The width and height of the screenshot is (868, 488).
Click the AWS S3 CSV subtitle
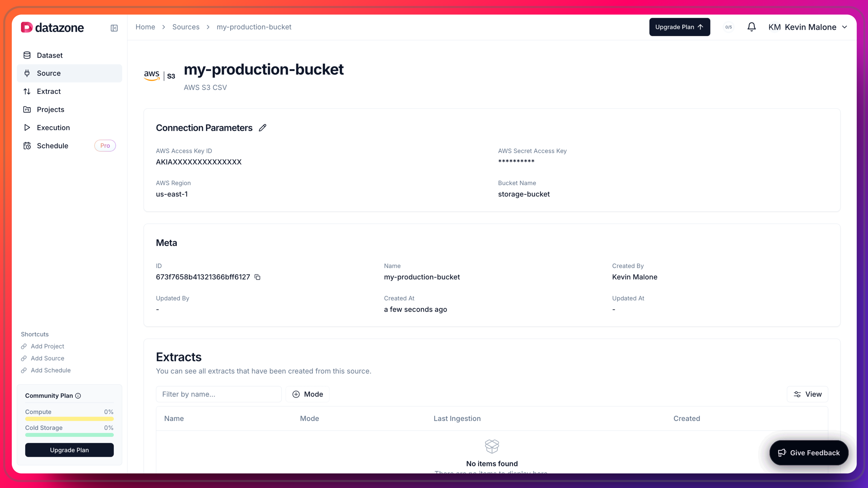[x=205, y=88]
